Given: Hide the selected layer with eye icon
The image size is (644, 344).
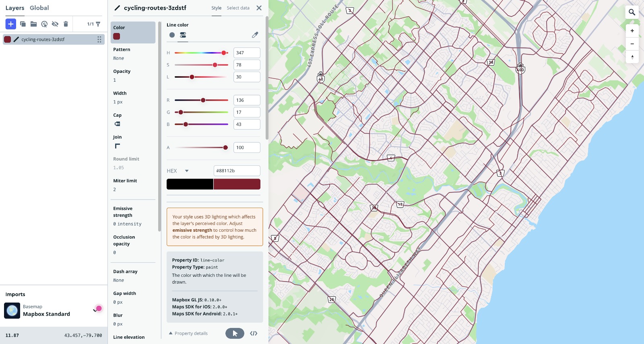Looking at the screenshot, I should (55, 24).
